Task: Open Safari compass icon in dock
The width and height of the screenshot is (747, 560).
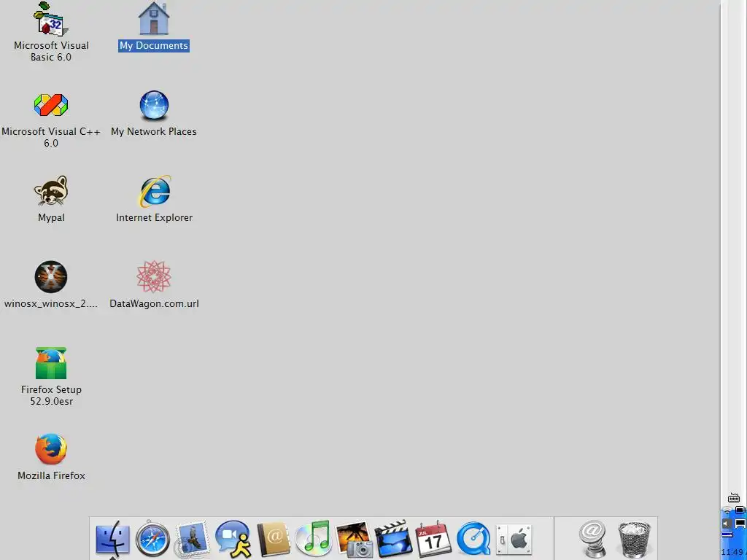Action: [x=152, y=539]
